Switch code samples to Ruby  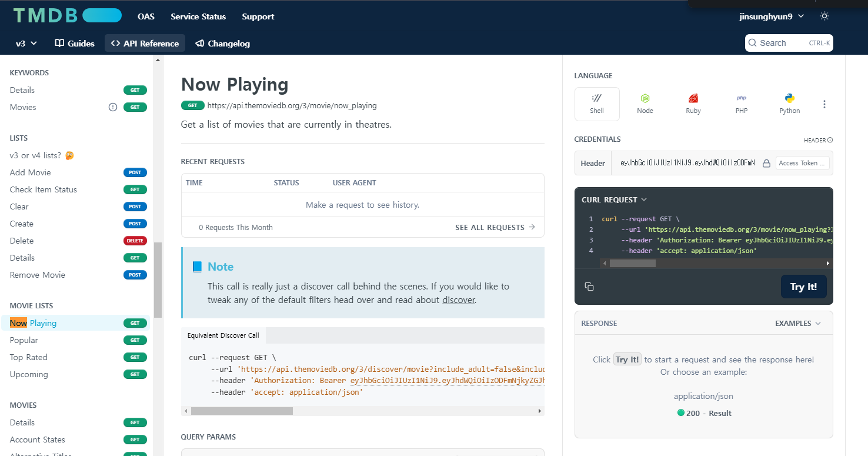tap(693, 104)
